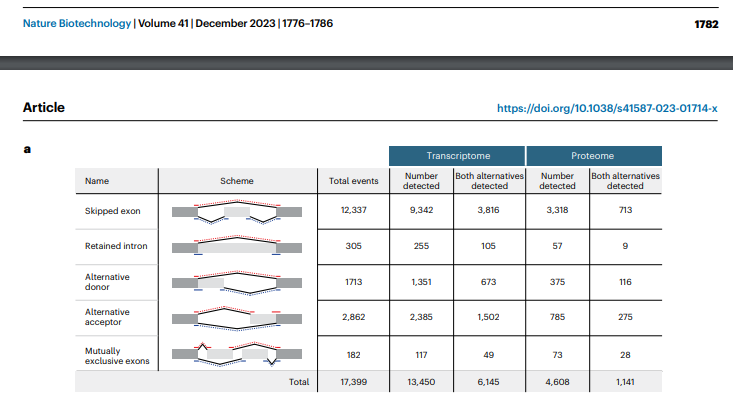The width and height of the screenshot is (733, 401).
Task: Click Transcriptome 'Both alternatives detected' header
Action: (489, 181)
